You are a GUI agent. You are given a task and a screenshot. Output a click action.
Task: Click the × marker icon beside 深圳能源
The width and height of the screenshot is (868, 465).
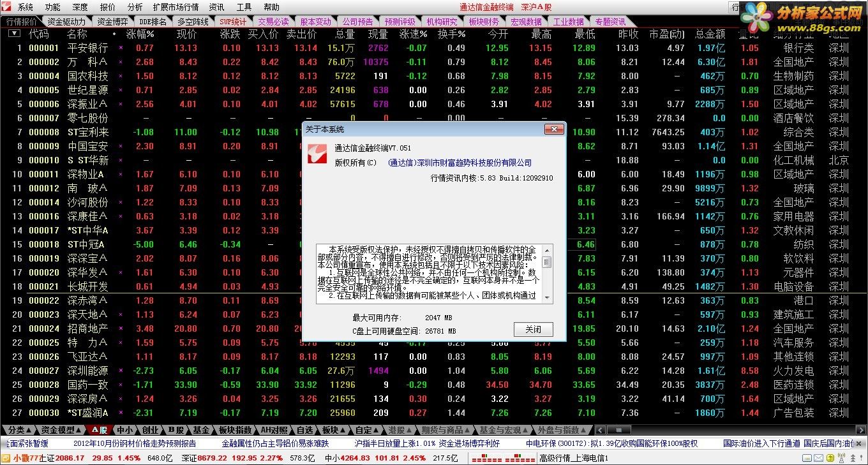point(121,371)
